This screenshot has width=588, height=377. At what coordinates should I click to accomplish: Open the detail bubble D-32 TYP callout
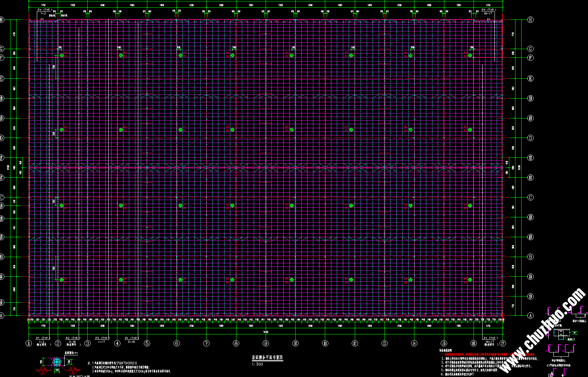pos(73,370)
